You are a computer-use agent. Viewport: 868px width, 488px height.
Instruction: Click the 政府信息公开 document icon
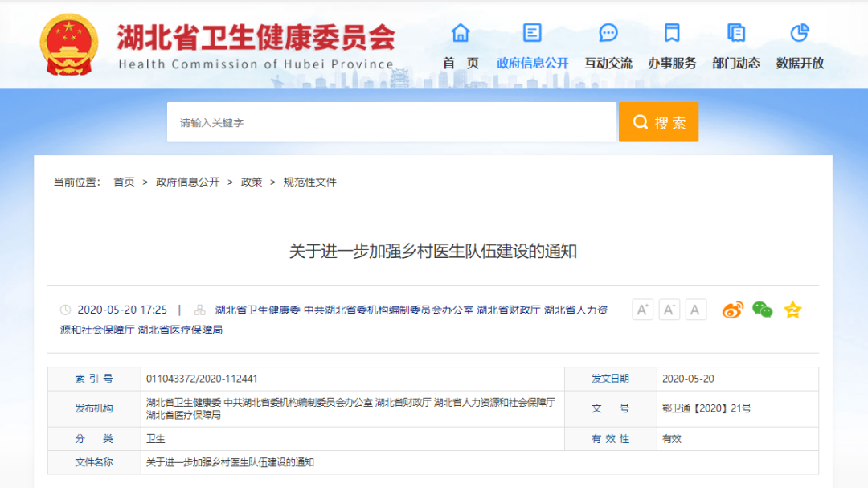coord(532,33)
